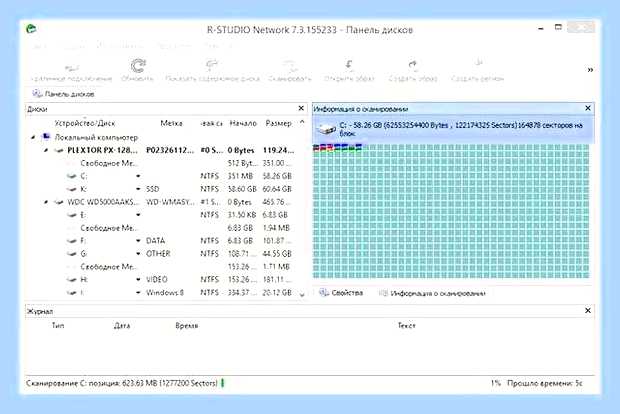
Task: Click the Обновить refresh toolbar icon
Action: (138, 66)
